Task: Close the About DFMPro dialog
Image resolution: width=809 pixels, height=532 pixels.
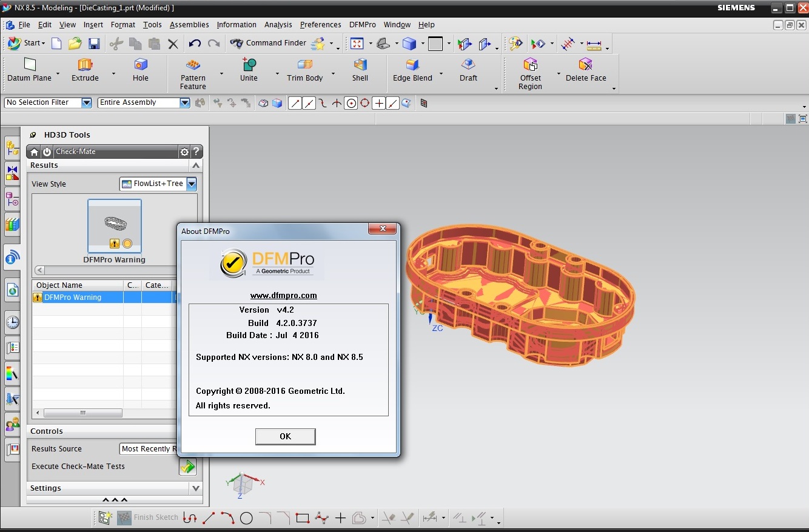Action: coord(383,228)
